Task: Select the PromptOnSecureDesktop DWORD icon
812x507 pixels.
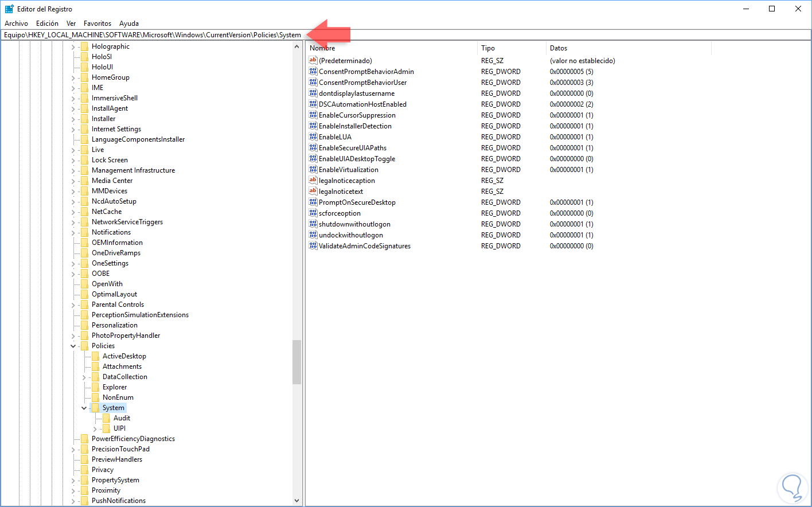Action: tap(313, 202)
